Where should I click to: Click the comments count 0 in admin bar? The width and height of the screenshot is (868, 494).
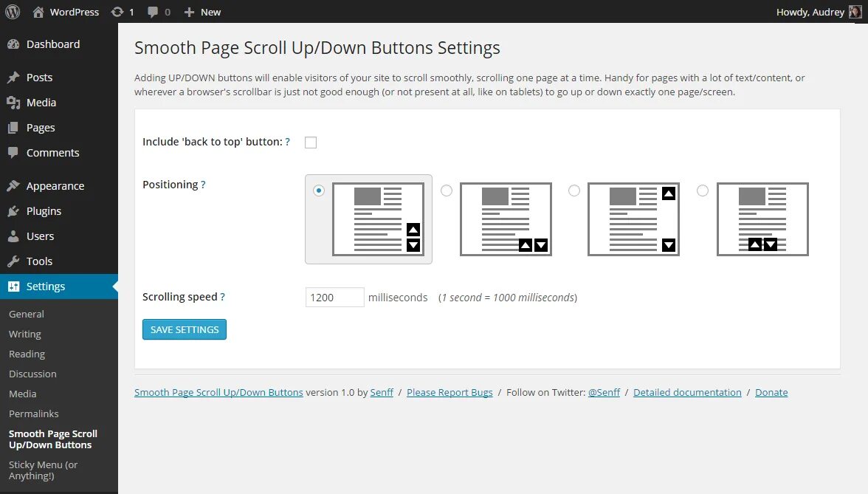coord(168,12)
